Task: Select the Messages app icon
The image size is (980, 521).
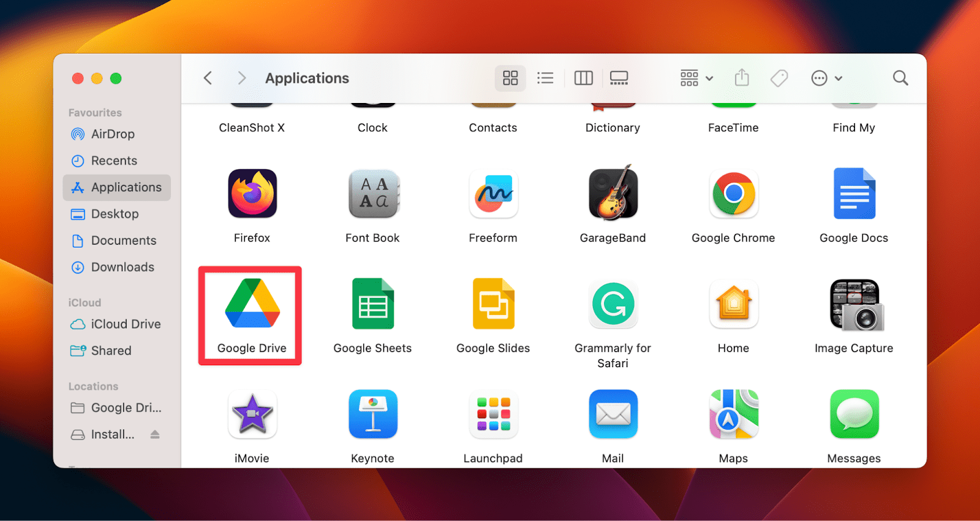Action: pos(854,414)
